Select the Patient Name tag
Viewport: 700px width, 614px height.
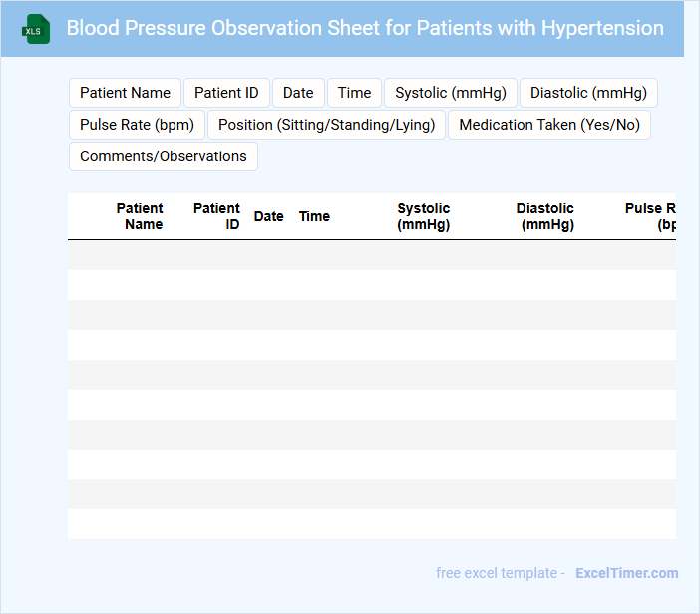(x=125, y=93)
